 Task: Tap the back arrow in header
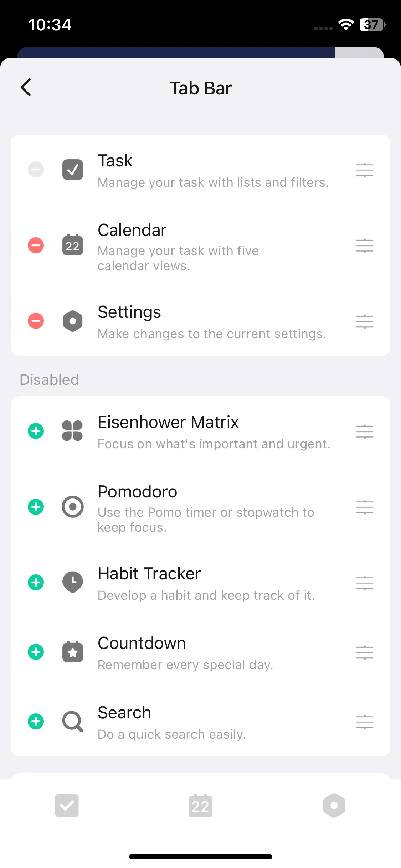click(26, 88)
